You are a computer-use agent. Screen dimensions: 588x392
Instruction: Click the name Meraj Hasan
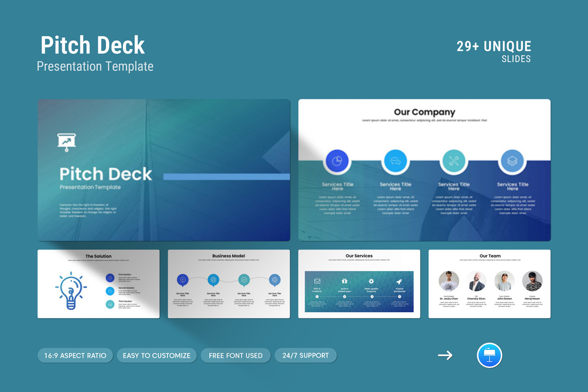tap(532, 298)
